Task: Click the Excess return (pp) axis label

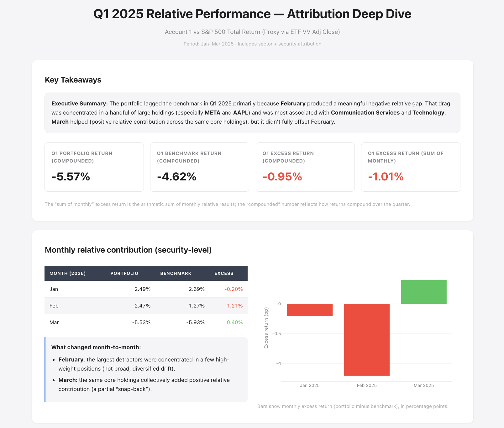Action: [266, 328]
